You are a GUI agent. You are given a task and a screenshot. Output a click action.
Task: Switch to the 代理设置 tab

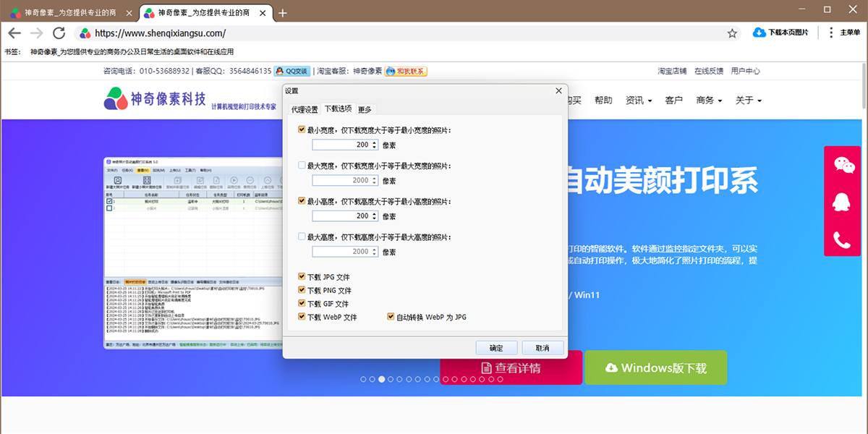click(x=305, y=109)
